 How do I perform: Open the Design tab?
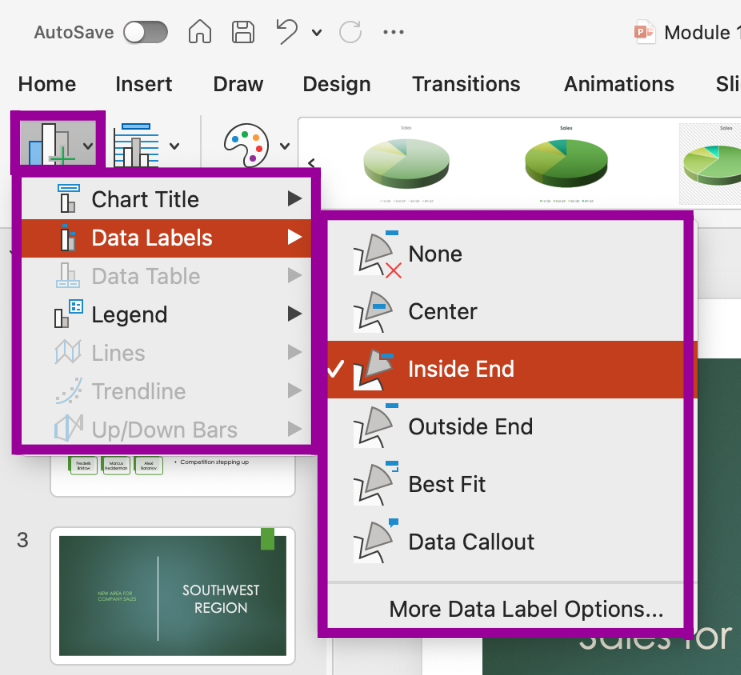[x=336, y=84]
